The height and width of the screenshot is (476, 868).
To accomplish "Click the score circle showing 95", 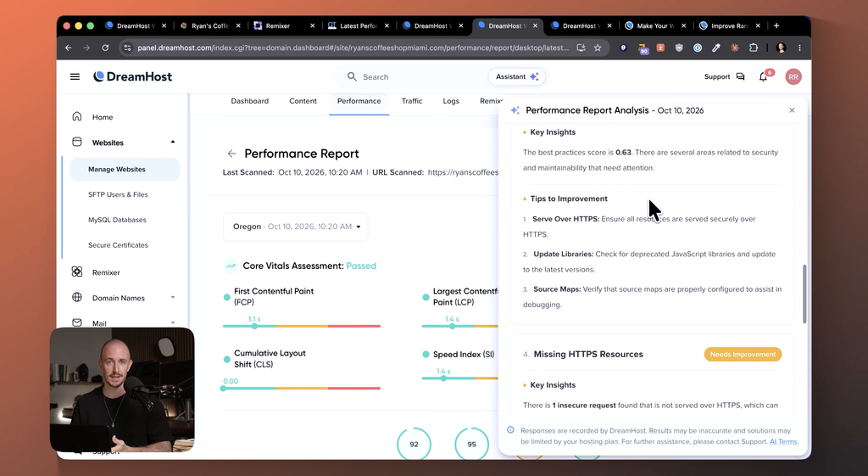I will click(x=471, y=444).
